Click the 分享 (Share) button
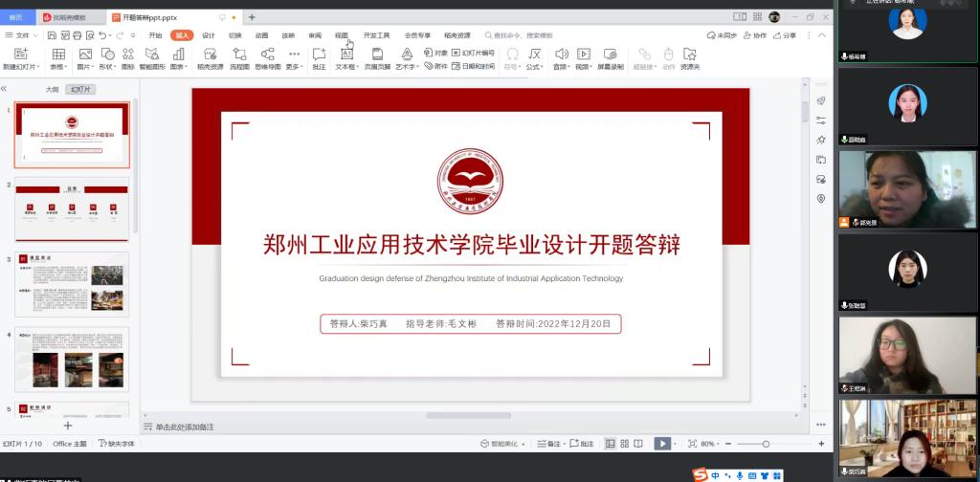 tap(785, 35)
